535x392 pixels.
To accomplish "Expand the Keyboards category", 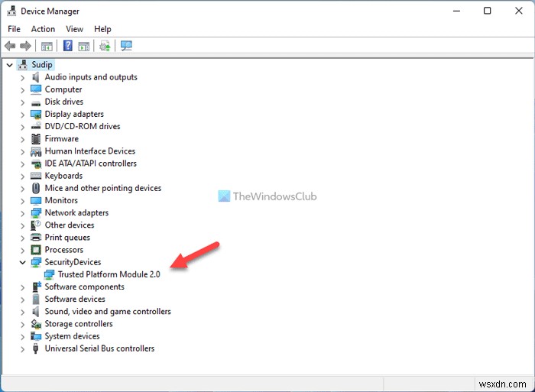I will point(22,177).
